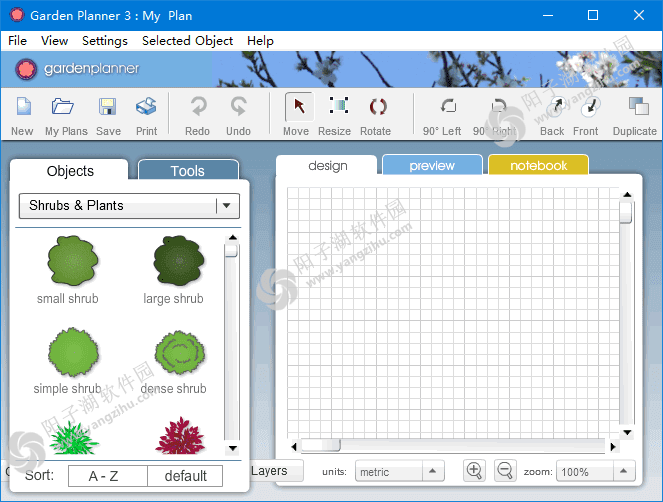Switch to the notebook tab
663x502 pixels.
pyautogui.click(x=538, y=165)
